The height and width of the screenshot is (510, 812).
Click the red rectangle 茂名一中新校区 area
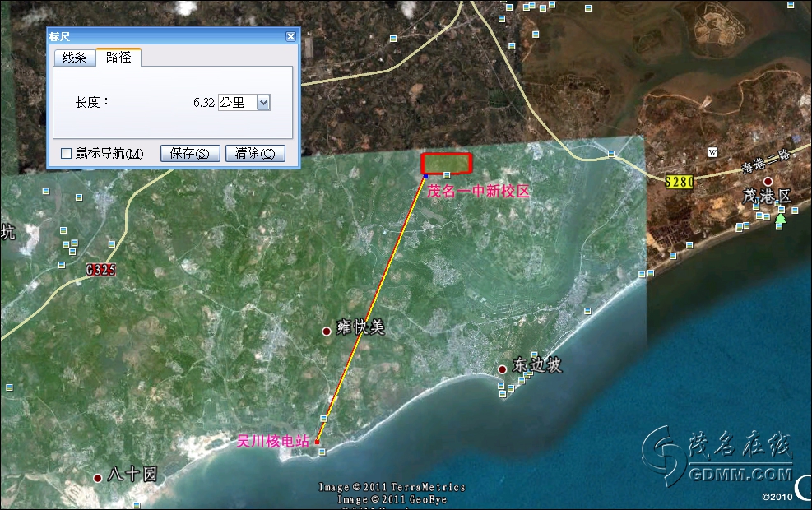pyautogui.click(x=446, y=163)
